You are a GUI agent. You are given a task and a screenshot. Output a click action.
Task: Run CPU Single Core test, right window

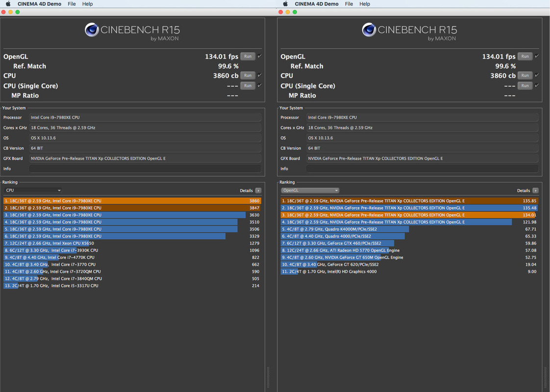click(525, 86)
